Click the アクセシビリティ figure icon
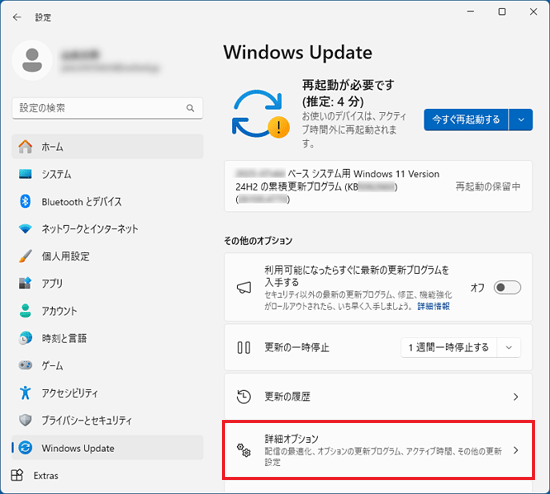Screen dimensions: 550x494 pyautogui.click(x=25, y=393)
